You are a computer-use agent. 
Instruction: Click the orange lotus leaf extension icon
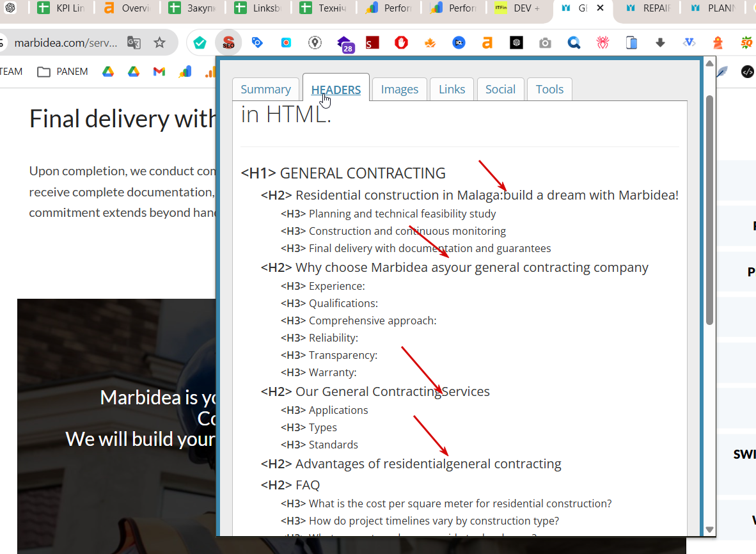(x=430, y=43)
